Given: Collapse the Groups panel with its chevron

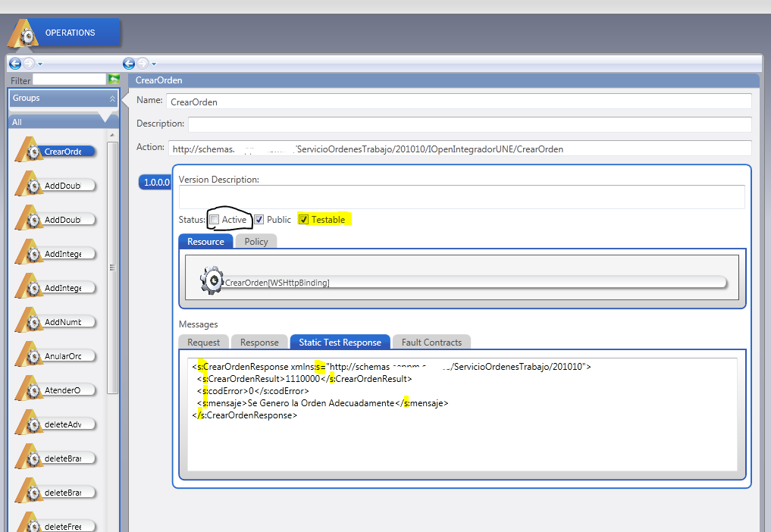Looking at the screenshot, I should tap(113, 99).
